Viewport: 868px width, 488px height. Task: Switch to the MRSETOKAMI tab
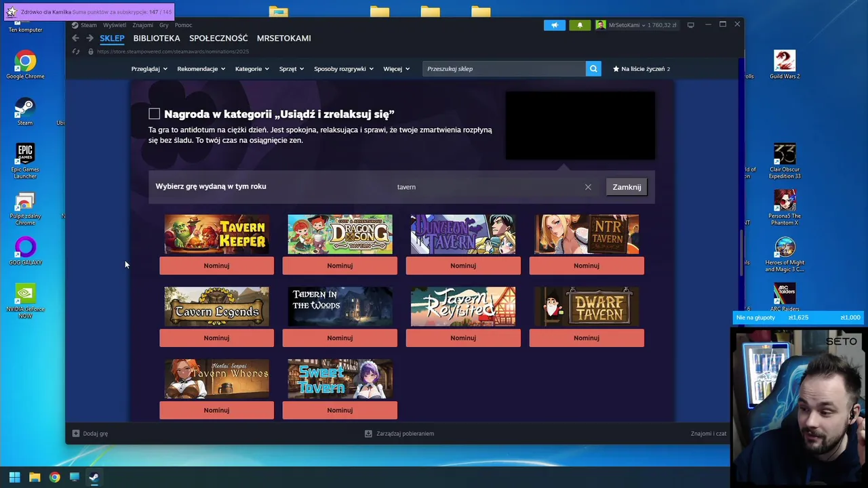pos(284,38)
